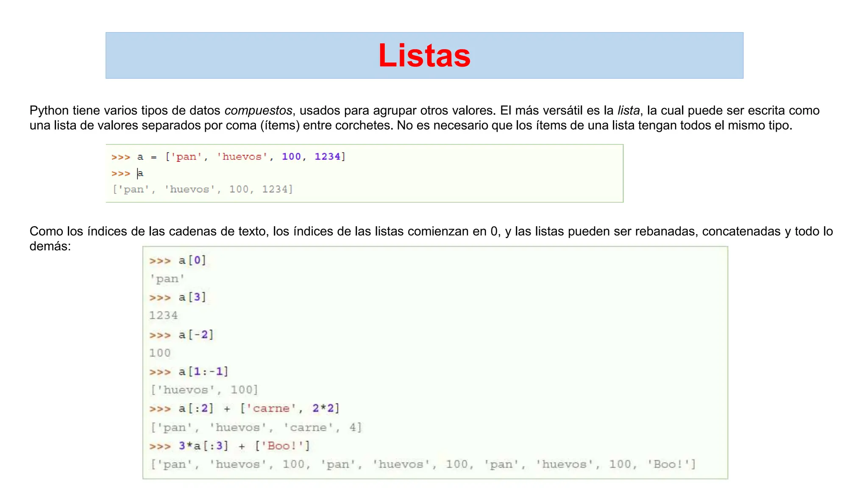Click the code line 3*a[:3] + ['Boo!']

coord(230,446)
